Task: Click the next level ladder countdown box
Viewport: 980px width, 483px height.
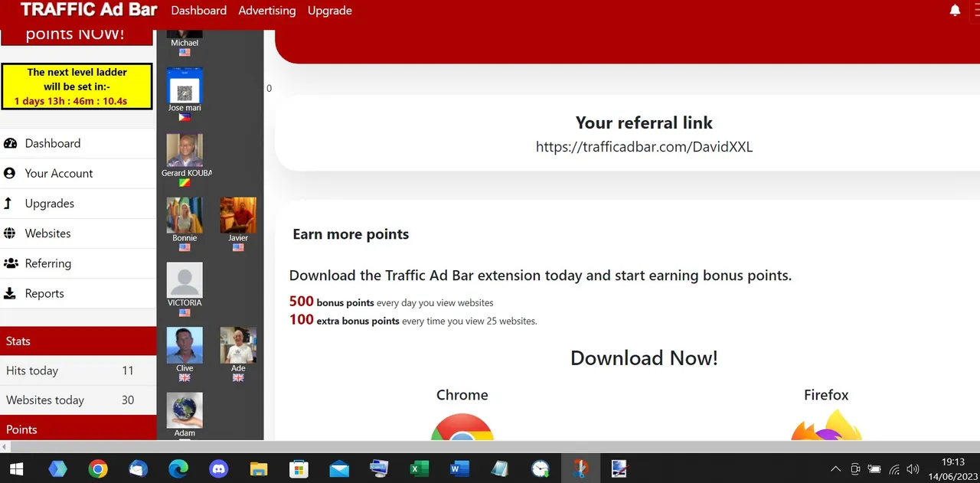Action: point(77,86)
